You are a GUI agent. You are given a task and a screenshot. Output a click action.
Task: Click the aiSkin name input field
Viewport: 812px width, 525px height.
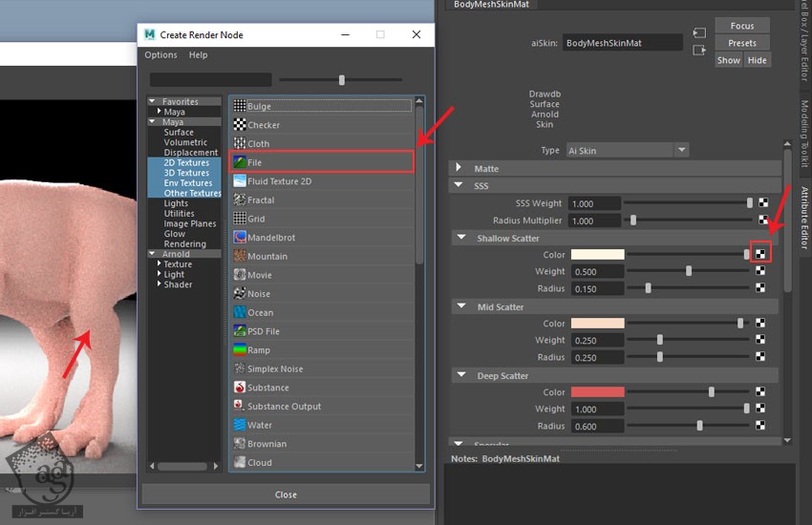[623, 43]
